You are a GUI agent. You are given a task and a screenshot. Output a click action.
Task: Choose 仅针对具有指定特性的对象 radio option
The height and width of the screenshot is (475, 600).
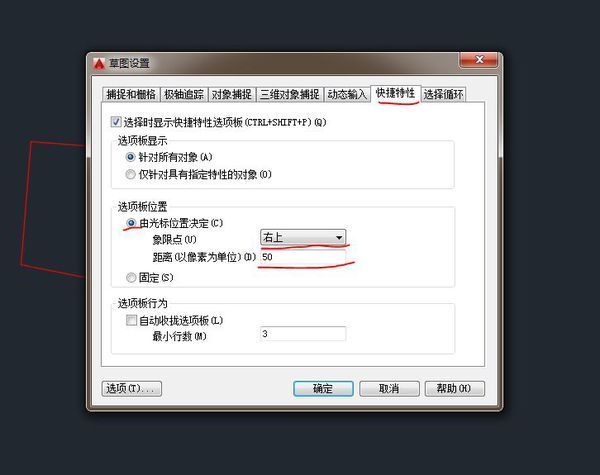pos(130,175)
